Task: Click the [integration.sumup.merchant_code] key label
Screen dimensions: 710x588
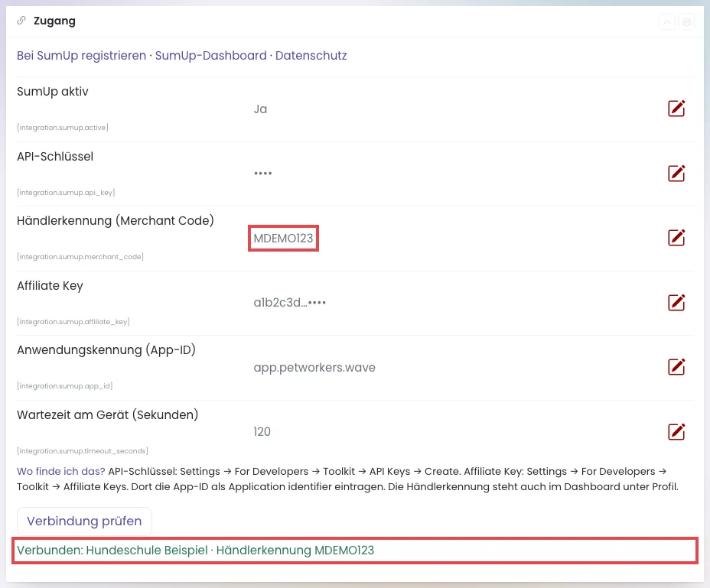Action: 80,257
